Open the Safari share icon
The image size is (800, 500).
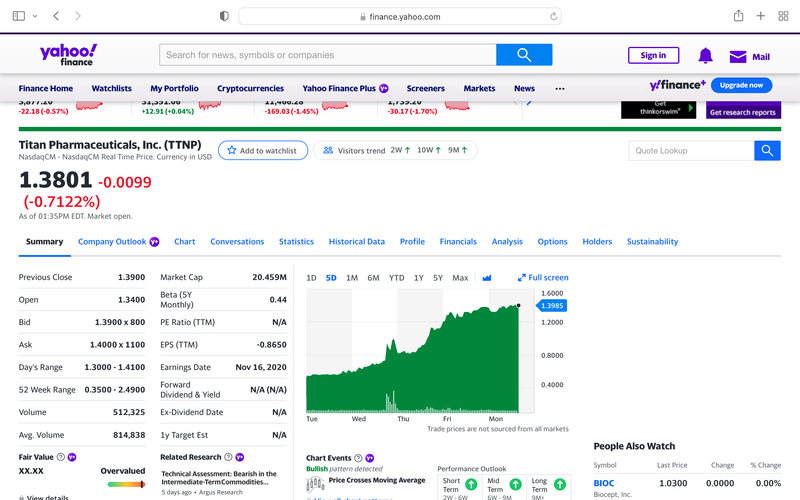point(738,16)
